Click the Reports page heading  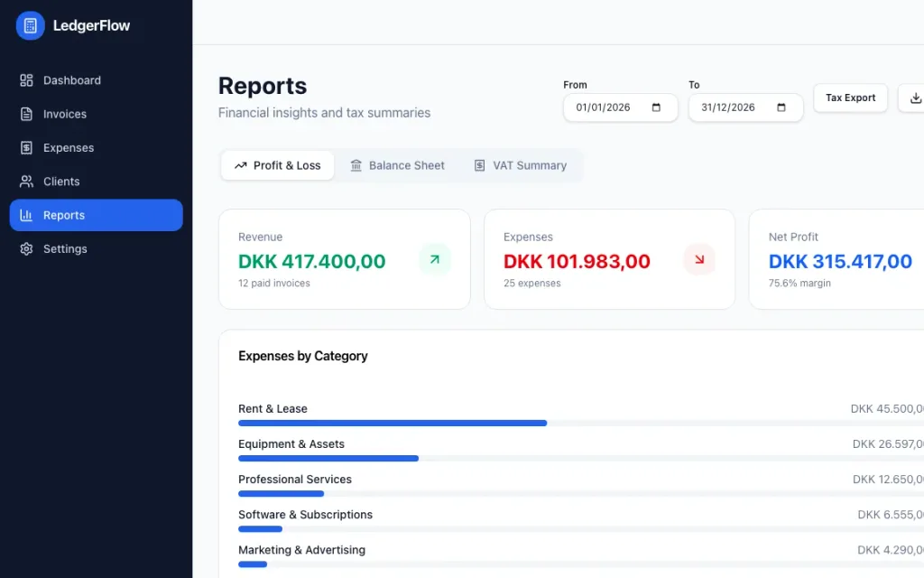pos(263,86)
